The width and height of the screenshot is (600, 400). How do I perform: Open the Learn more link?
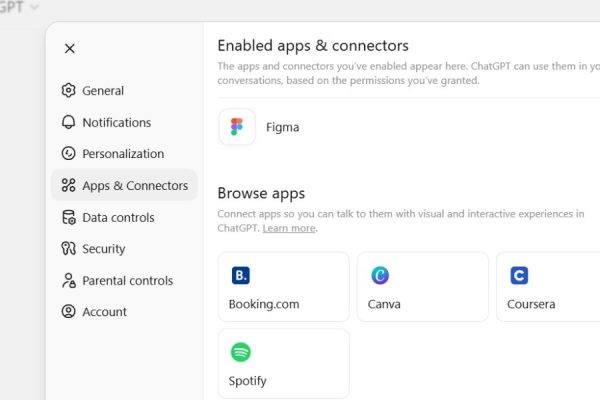coord(289,229)
